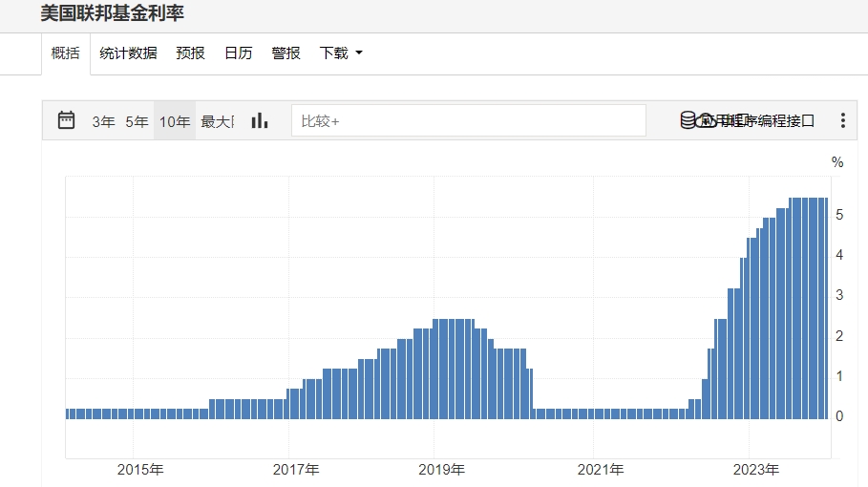868x487 pixels.
Task: Click the tallest bar at chart's right end
Action: point(823,307)
